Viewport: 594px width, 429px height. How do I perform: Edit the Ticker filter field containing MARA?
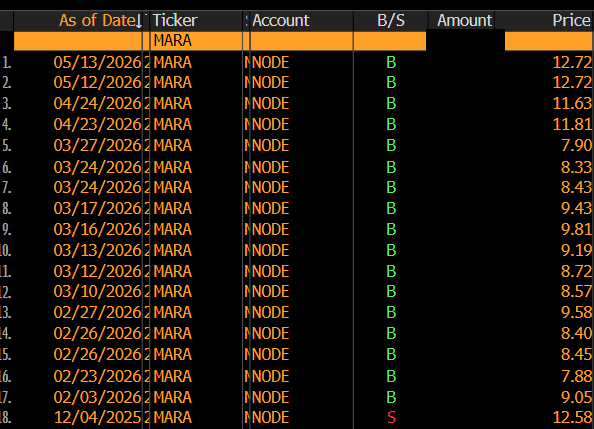click(x=196, y=41)
